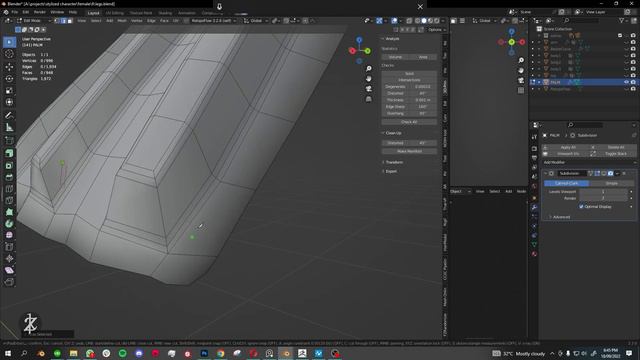
Task: Toggle Subdivision modifier render visibility
Action: tap(611, 173)
